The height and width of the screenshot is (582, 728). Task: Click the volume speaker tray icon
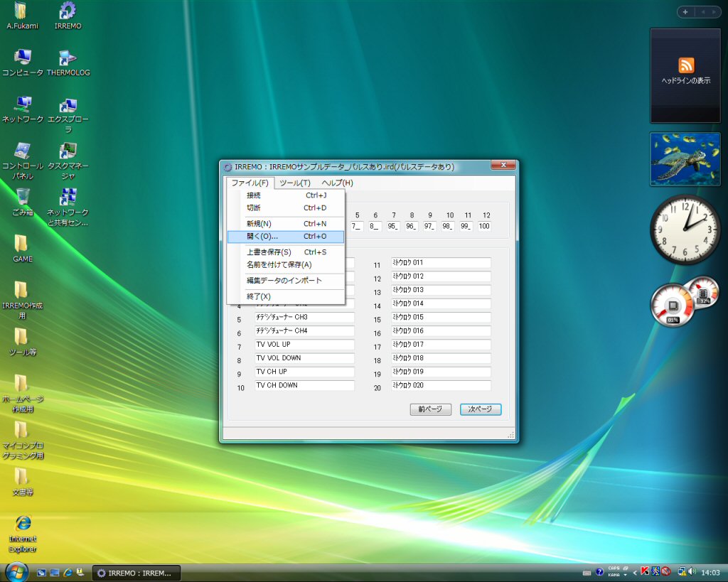pos(692,572)
